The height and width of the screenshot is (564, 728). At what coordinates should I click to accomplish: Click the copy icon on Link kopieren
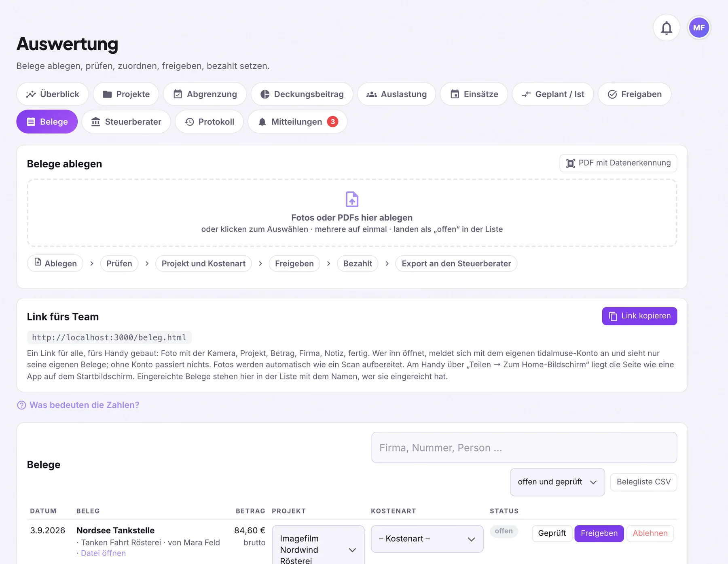point(613,316)
